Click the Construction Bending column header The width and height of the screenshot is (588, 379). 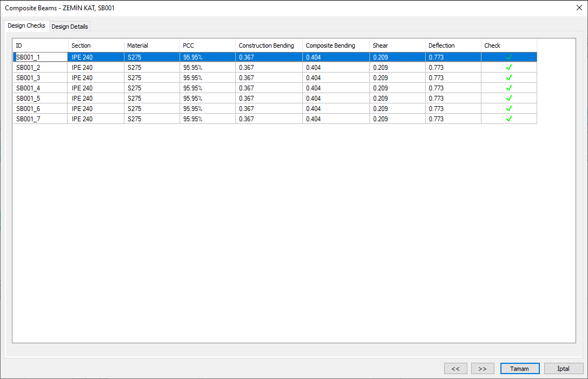268,45
